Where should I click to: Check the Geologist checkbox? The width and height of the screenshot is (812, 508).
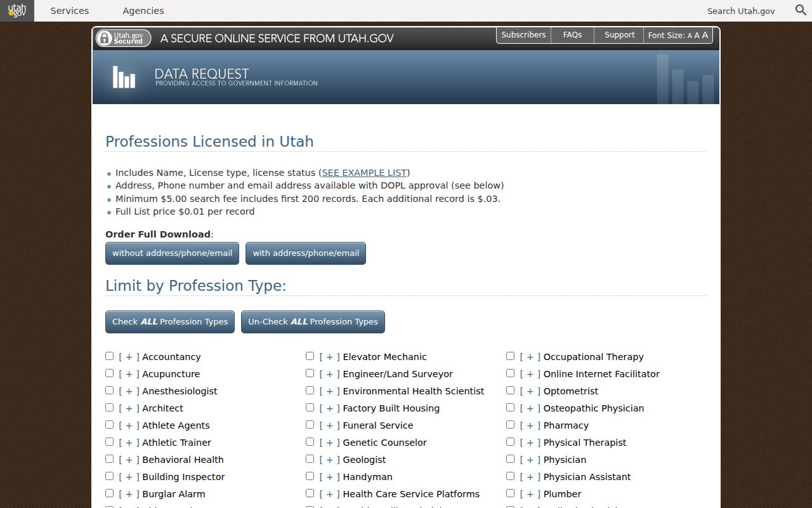(x=310, y=459)
